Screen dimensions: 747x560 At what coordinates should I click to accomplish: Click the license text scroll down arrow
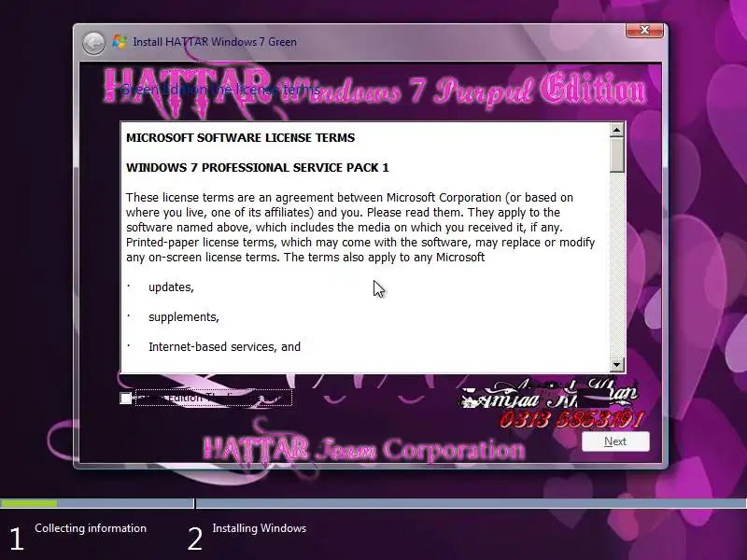click(616, 365)
